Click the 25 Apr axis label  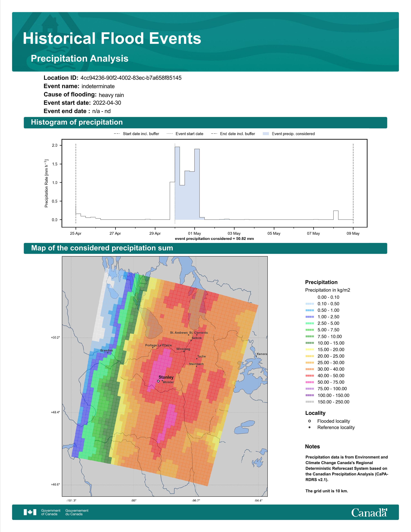point(76,233)
